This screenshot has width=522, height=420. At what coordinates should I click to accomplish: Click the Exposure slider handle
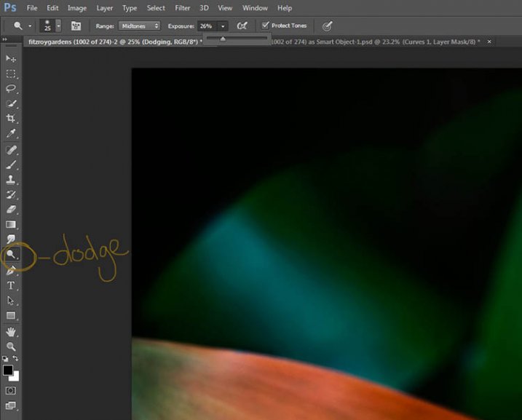(223, 39)
